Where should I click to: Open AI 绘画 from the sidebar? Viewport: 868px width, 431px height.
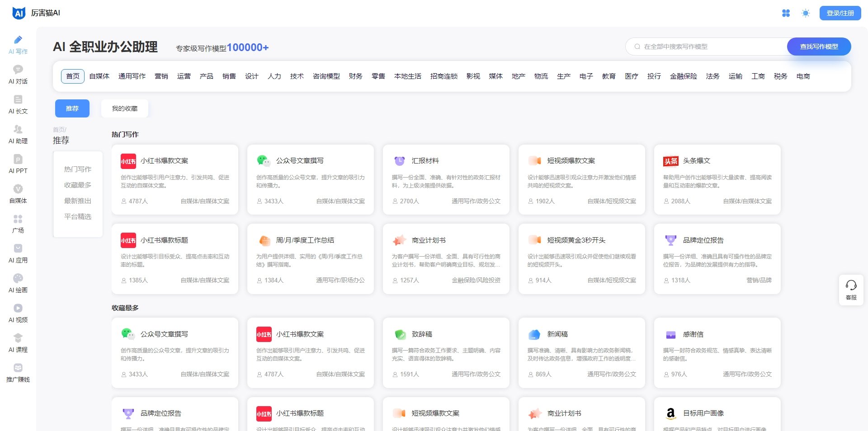(x=18, y=284)
